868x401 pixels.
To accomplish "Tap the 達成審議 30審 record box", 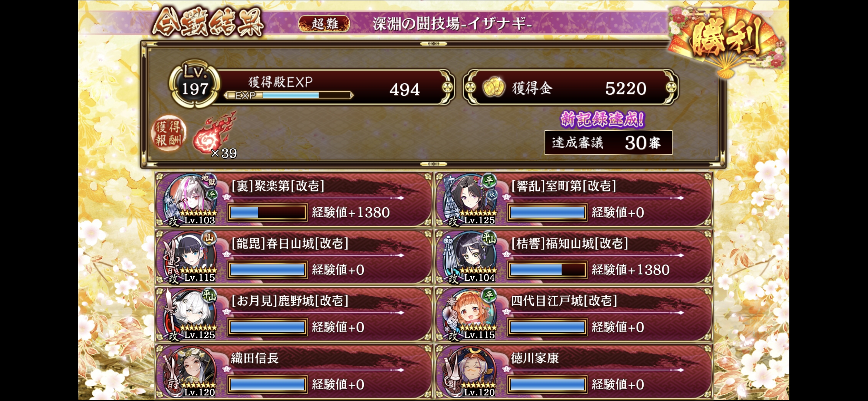I will click(x=608, y=143).
